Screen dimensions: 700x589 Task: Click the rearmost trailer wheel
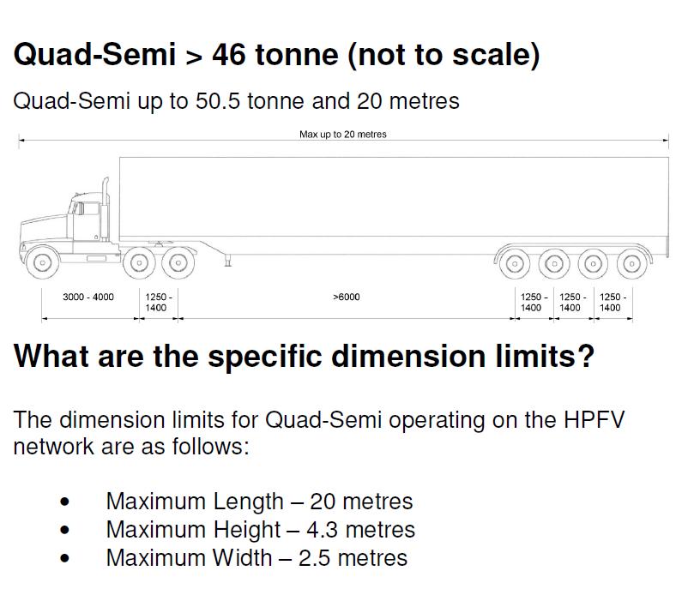point(632,263)
